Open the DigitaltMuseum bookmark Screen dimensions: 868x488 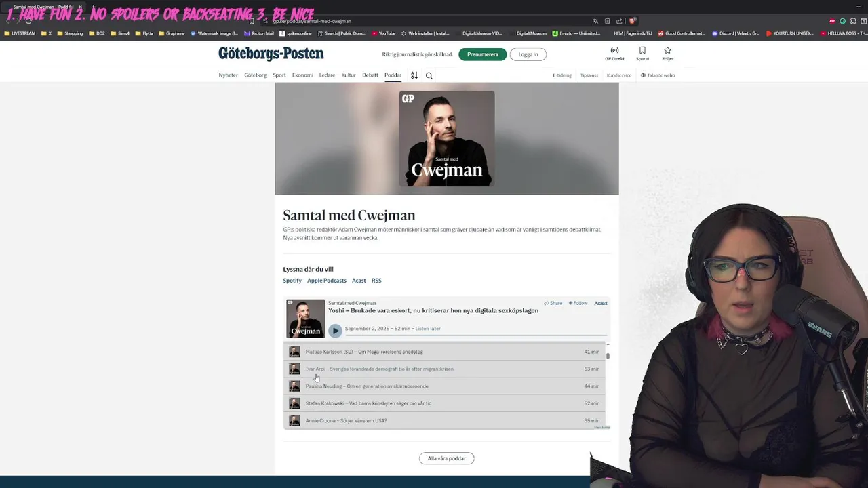[x=527, y=33]
